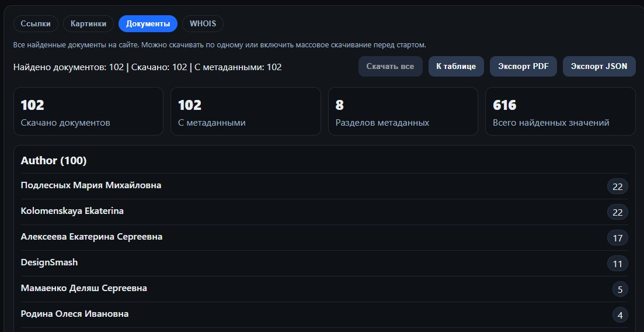This screenshot has height=332, width=644.
Task: Switch to the Ссылки tab
Action: [x=36, y=24]
